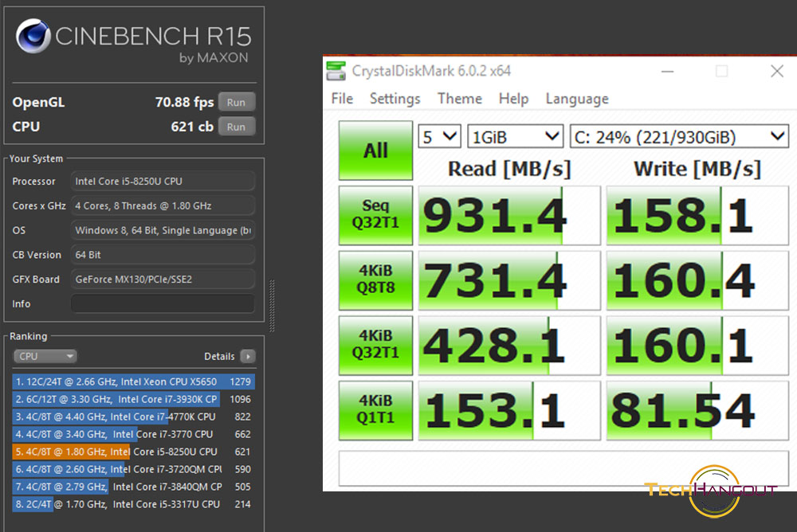Start the 4KiB Q8T8 test
The width and height of the screenshot is (797, 532).
pyautogui.click(x=375, y=280)
